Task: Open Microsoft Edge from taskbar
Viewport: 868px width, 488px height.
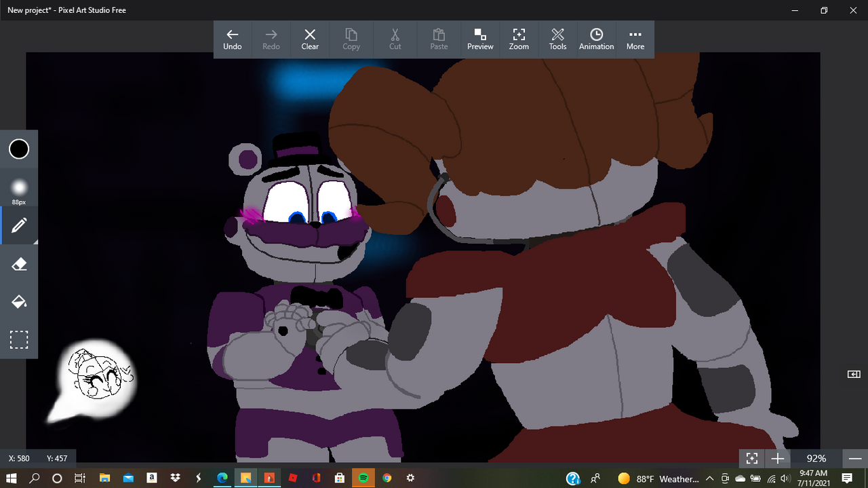Action: pos(222,478)
